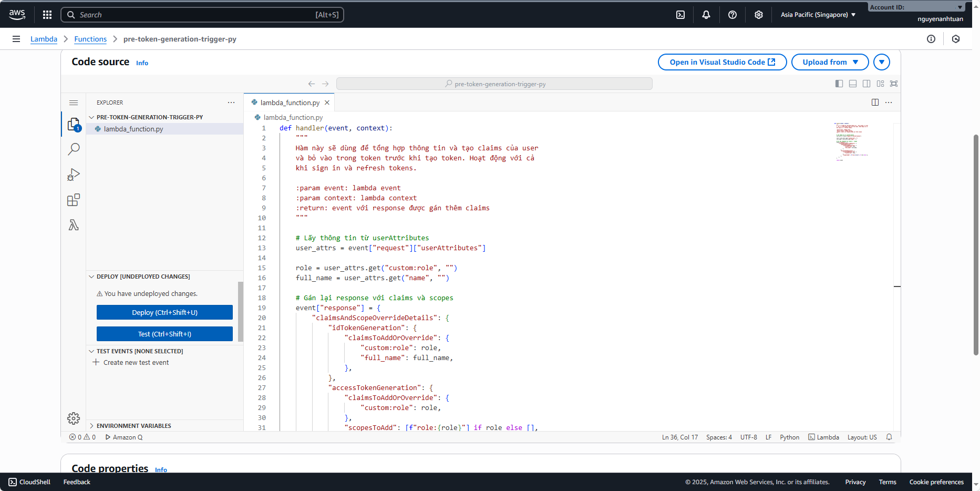Select the lambda_function.py editor tab
Image resolution: width=980 pixels, height=491 pixels.
click(x=290, y=103)
